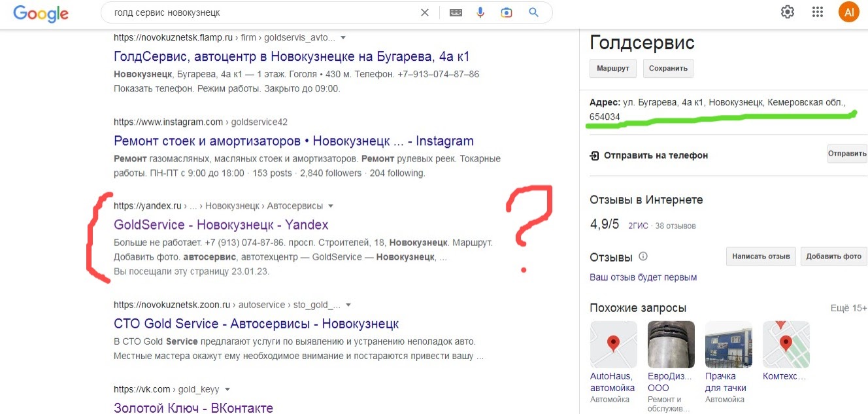Open Прачка для тачки thumbnail

click(x=728, y=343)
